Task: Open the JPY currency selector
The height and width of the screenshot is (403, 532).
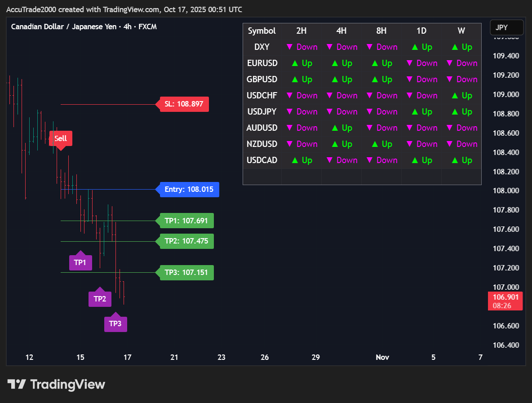Action: [x=506, y=27]
